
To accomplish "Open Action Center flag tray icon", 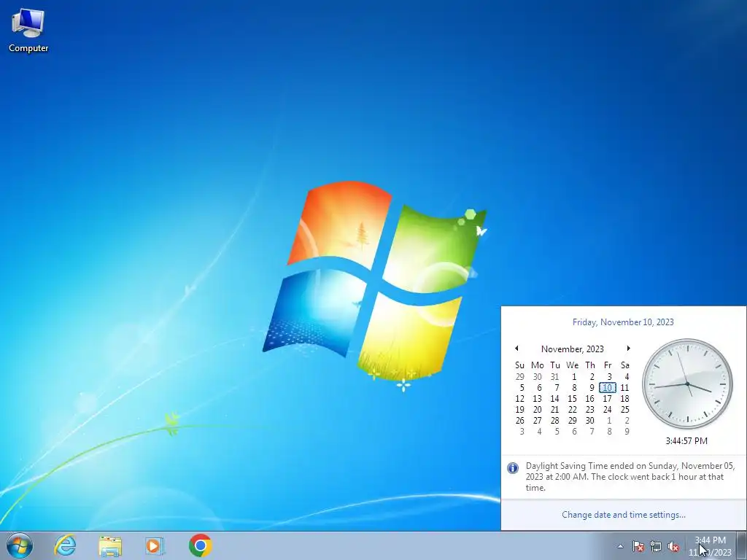I will point(638,546).
